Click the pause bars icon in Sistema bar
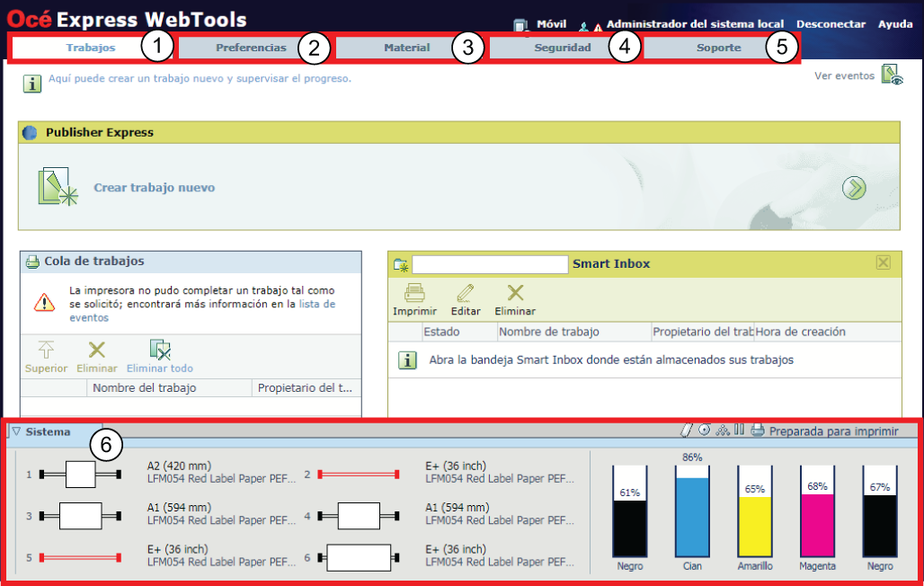The width and height of the screenshot is (924, 586). tap(739, 430)
